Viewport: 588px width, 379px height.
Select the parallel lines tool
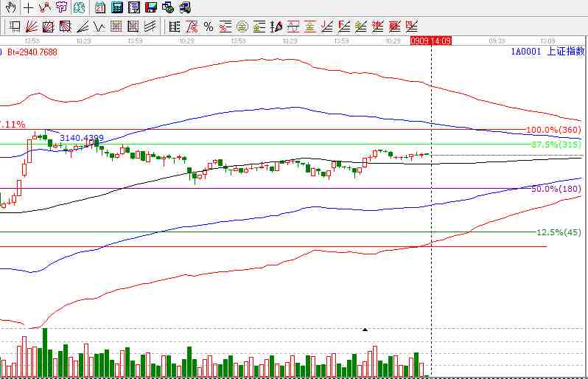(x=150, y=27)
